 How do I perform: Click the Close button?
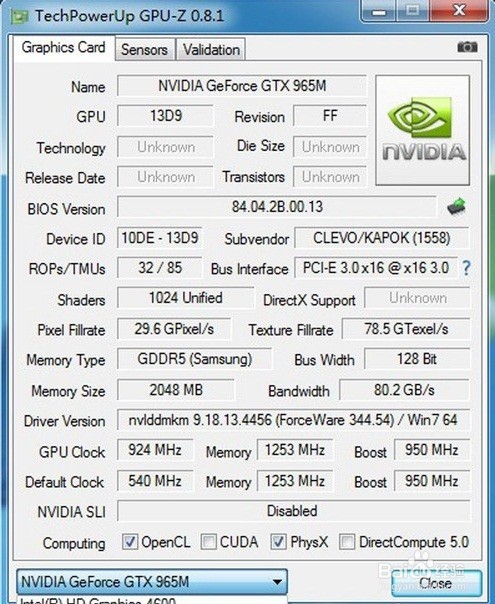[x=436, y=583]
